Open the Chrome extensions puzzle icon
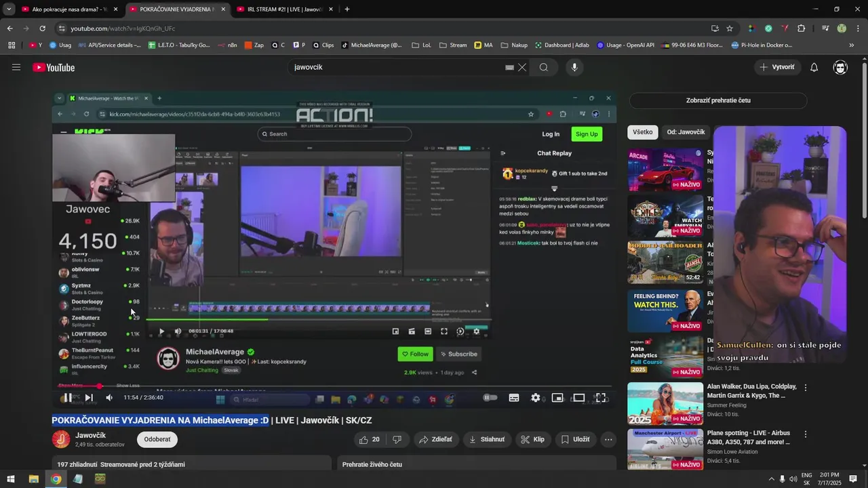 [802, 28]
